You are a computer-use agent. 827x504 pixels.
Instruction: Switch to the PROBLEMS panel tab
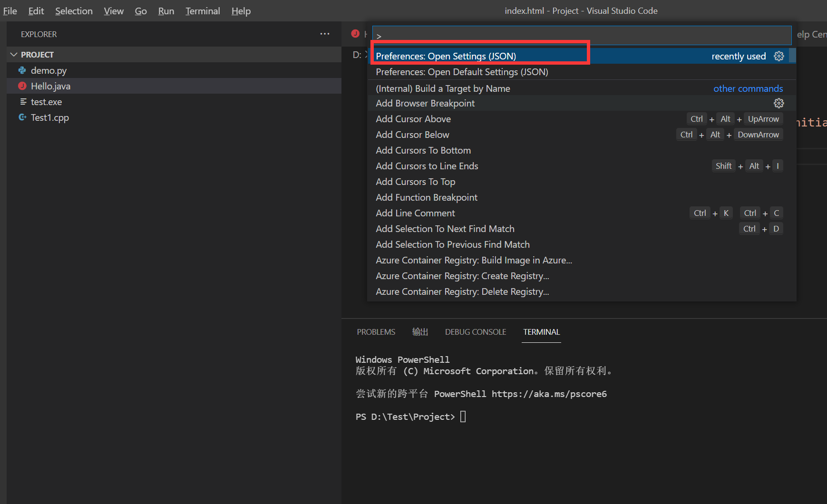pyautogui.click(x=376, y=332)
